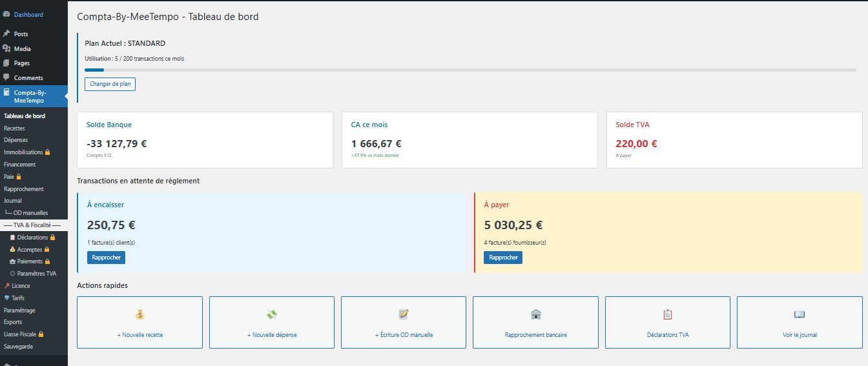Click the lock icon beside Déclarations
The image size is (868, 366).
[53, 238]
